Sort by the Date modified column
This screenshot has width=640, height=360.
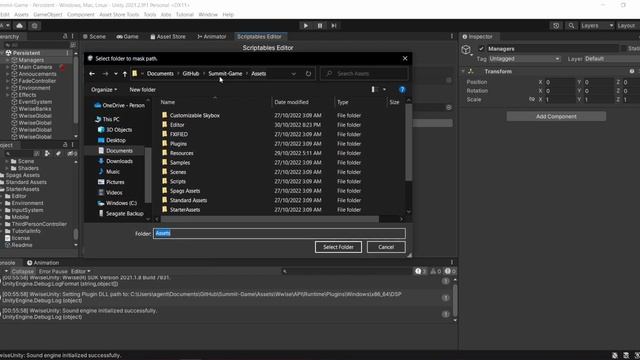point(291,102)
